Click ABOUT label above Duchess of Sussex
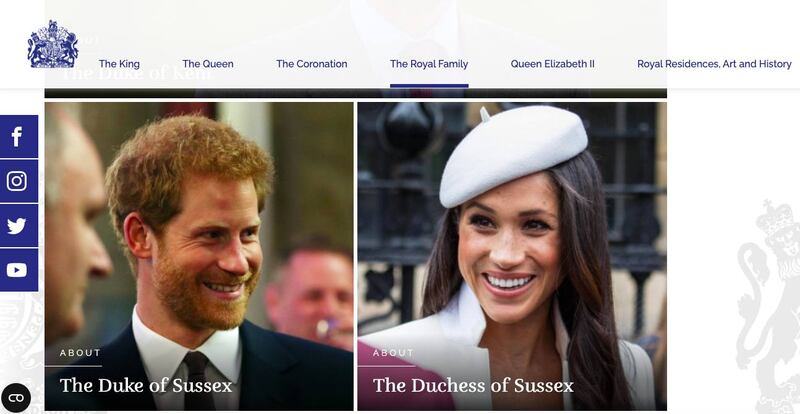This screenshot has height=414, width=800. point(393,353)
